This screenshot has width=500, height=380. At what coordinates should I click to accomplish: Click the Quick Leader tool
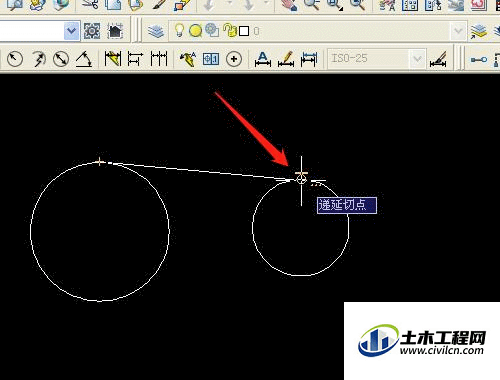188,59
